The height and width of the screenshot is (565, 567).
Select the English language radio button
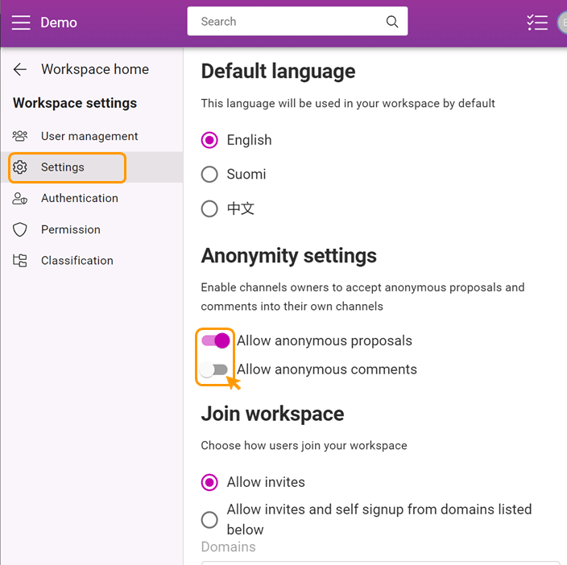click(x=209, y=140)
